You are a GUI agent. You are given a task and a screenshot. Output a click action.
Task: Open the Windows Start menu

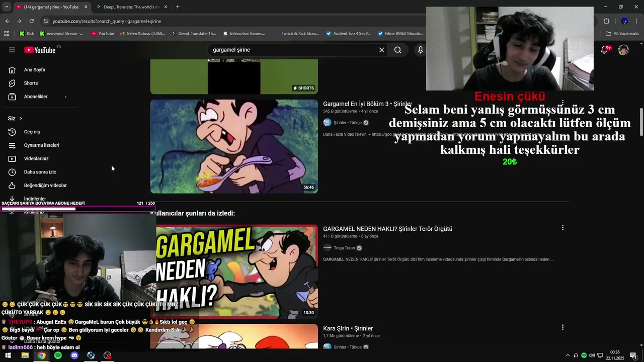tap(8, 355)
